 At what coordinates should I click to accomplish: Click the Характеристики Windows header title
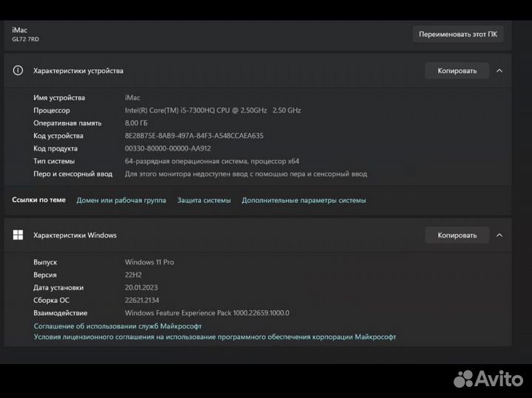point(75,236)
